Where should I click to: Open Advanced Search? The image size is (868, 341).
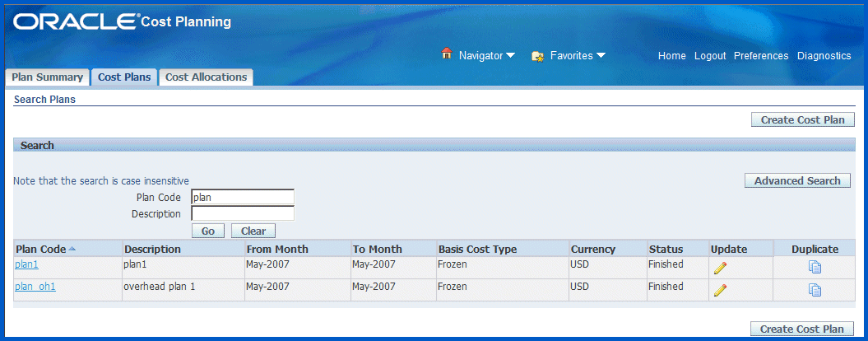click(797, 180)
